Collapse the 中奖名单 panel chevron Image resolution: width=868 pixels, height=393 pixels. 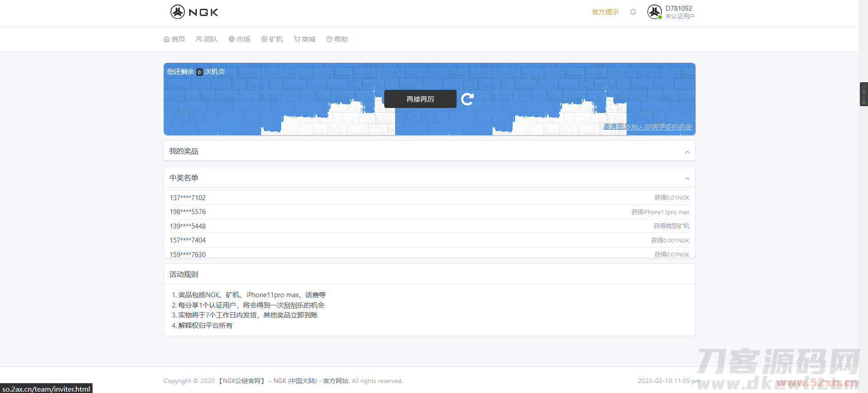(x=687, y=178)
